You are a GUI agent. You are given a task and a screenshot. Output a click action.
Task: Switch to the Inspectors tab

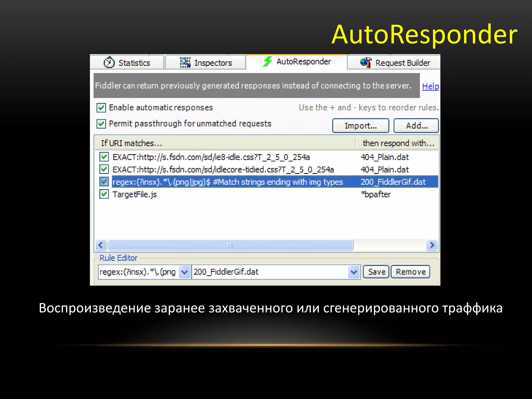click(206, 62)
